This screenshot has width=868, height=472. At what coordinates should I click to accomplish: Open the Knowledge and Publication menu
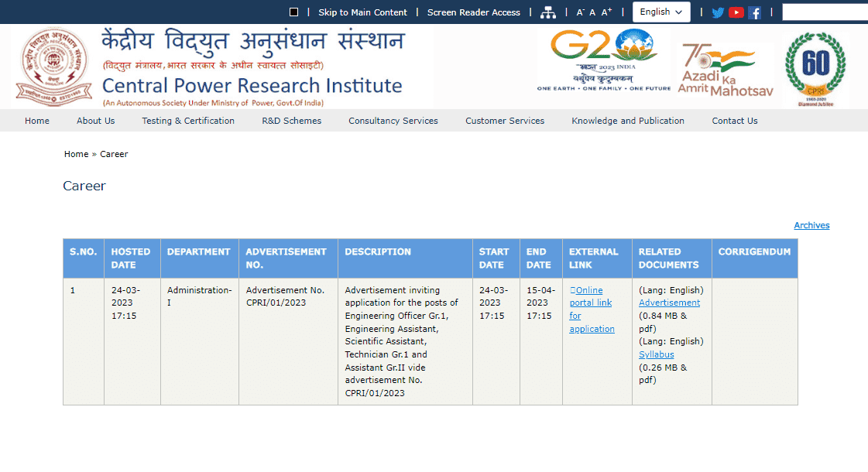[628, 121]
